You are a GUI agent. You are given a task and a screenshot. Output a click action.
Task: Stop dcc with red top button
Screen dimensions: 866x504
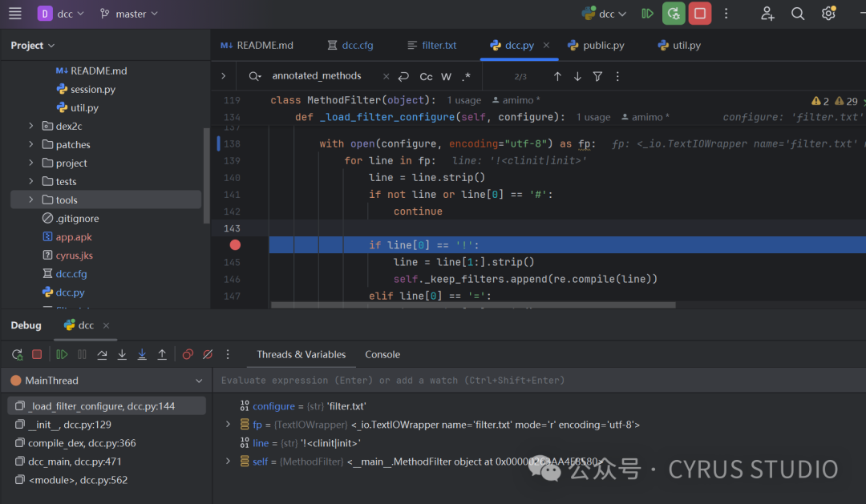click(x=700, y=14)
